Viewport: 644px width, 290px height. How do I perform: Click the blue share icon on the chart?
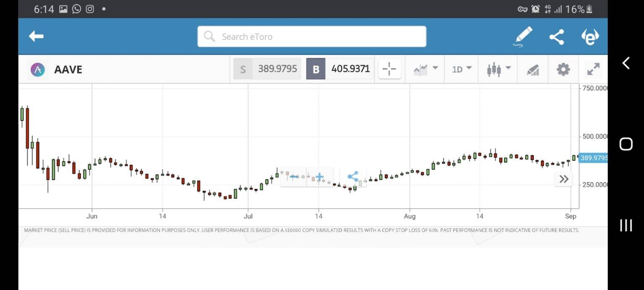click(x=353, y=177)
